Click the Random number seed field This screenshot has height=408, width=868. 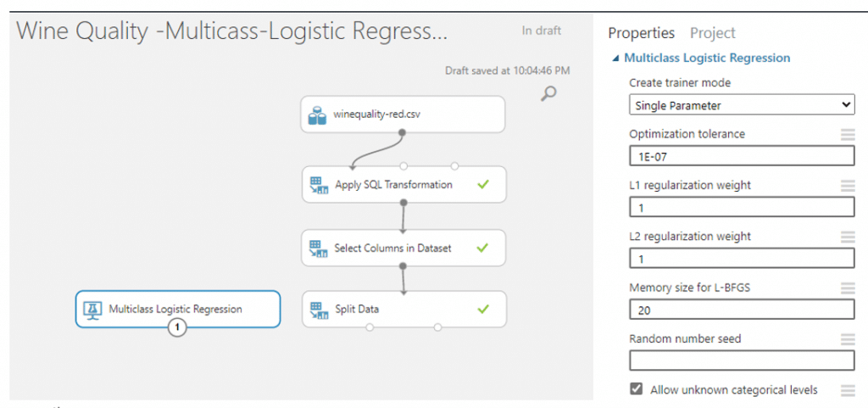tap(742, 361)
